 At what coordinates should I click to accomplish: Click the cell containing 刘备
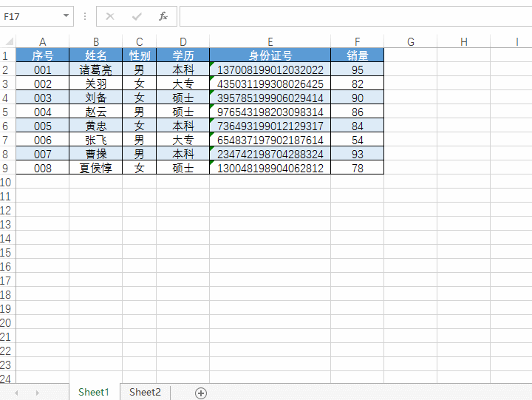96,98
